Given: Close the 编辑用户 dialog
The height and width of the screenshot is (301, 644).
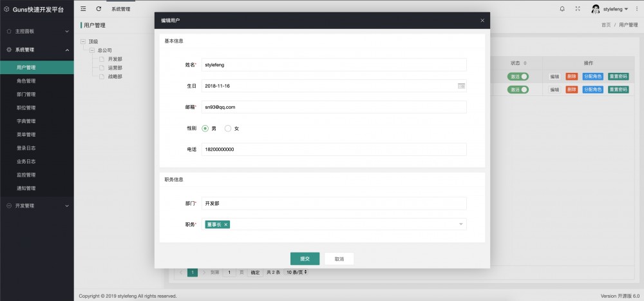Looking at the screenshot, I should tap(482, 20).
